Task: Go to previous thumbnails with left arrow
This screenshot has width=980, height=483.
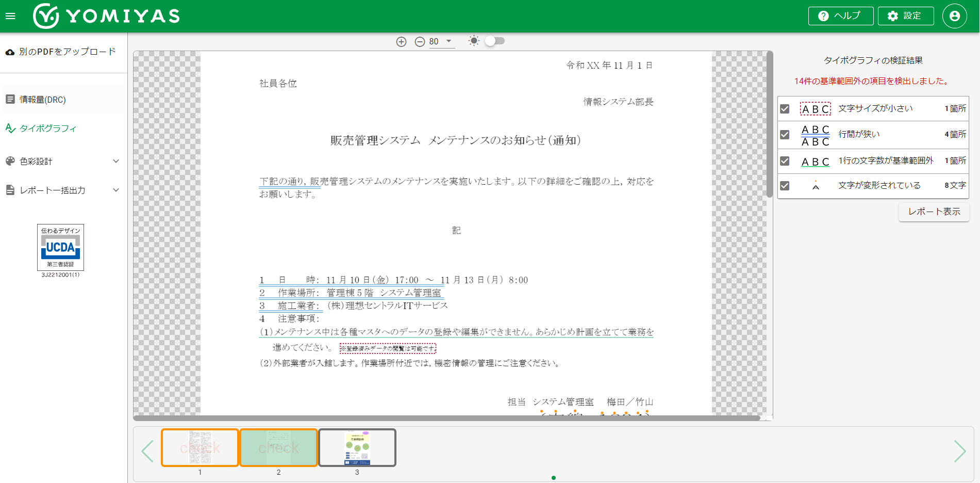Action: (147, 451)
